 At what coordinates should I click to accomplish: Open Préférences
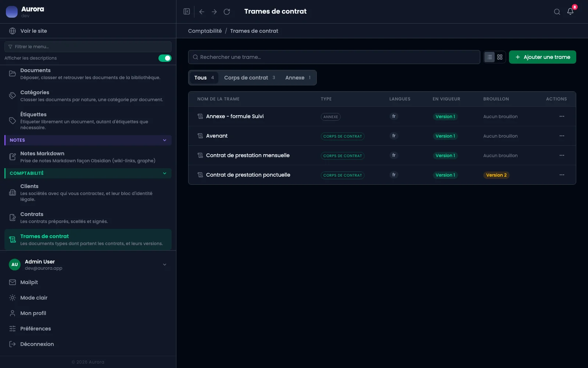pyautogui.click(x=36, y=329)
